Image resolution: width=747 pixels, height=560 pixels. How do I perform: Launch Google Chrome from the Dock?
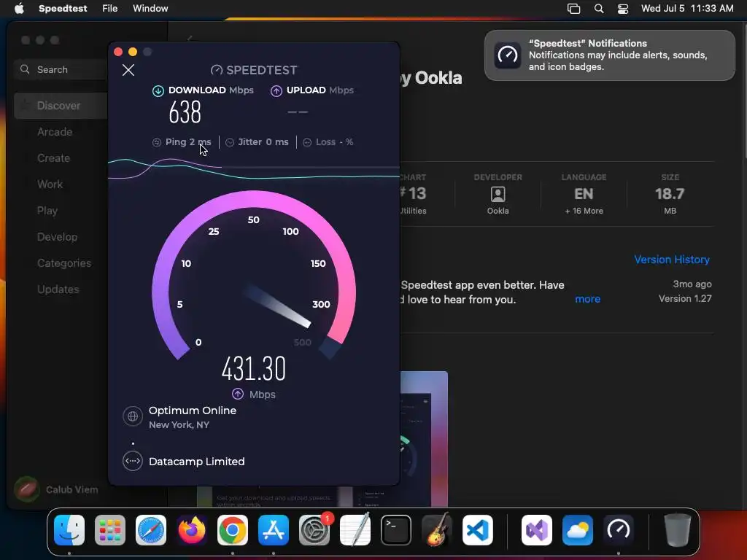click(x=233, y=530)
